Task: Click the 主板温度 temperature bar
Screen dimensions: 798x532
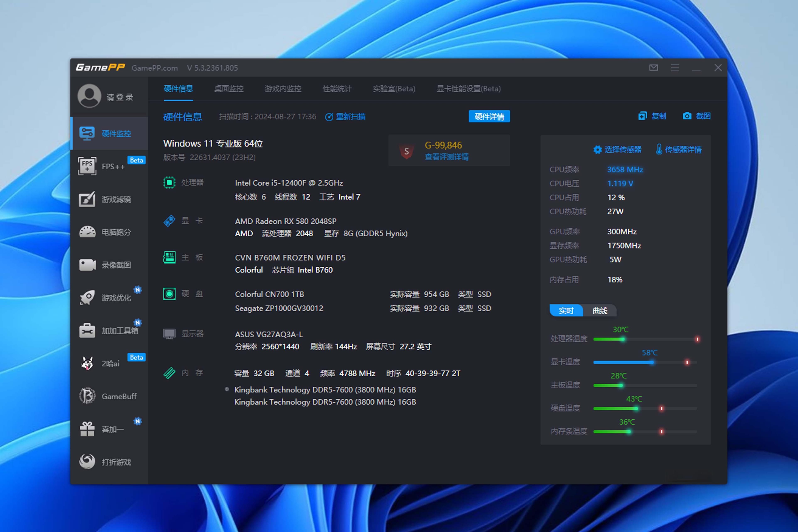Action: 645,385
